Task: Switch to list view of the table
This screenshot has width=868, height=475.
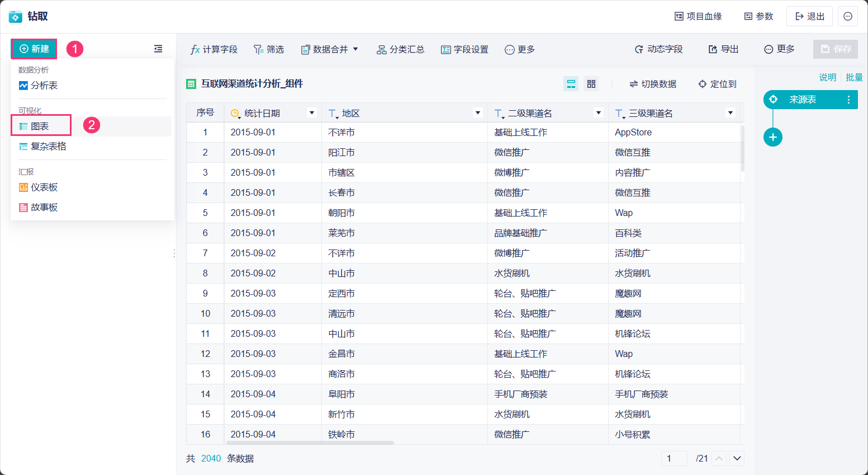Action: (x=571, y=83)
